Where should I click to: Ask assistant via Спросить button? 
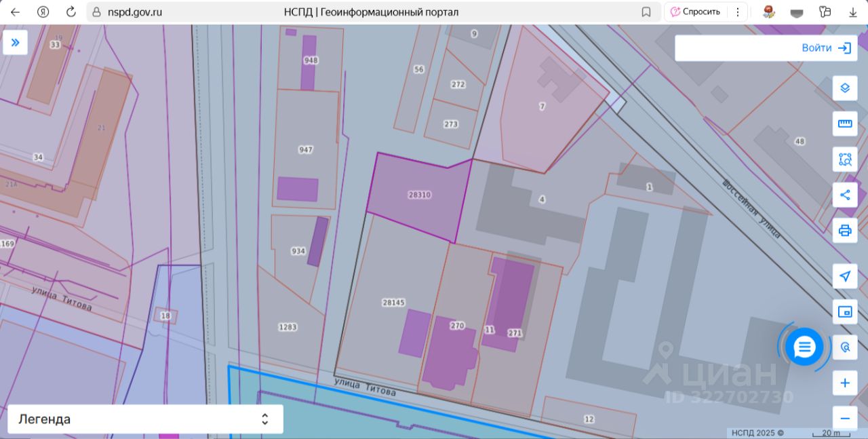click(x=696, y=12)
